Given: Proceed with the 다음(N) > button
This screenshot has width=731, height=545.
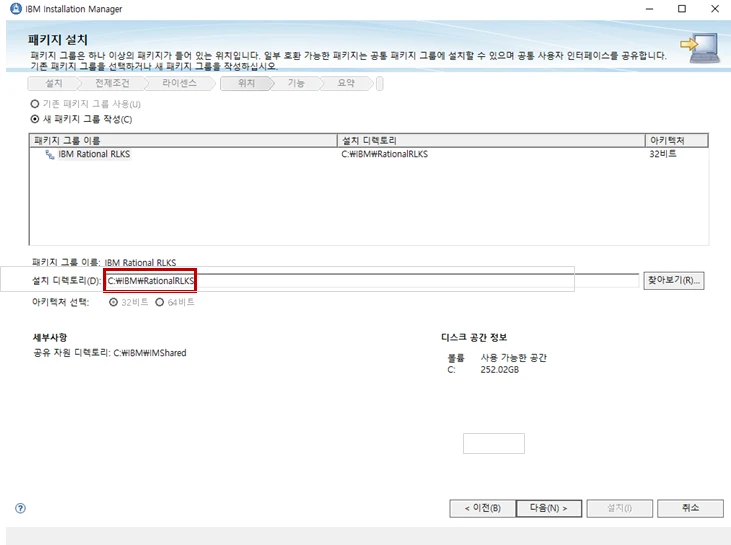Looking at the screenshot, I should tap(549, 508).
